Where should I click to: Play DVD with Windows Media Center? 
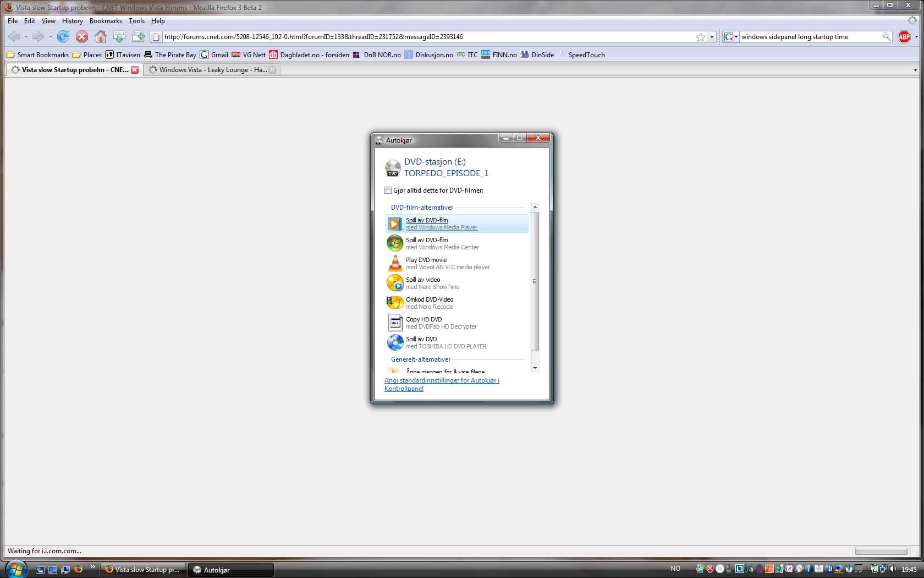(x=457, y=243)
